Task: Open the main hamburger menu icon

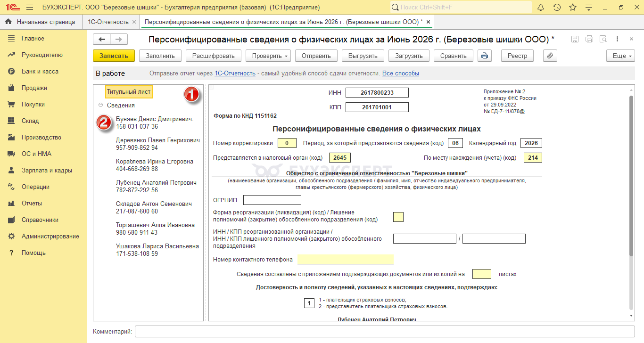Action: click(30, 8)
